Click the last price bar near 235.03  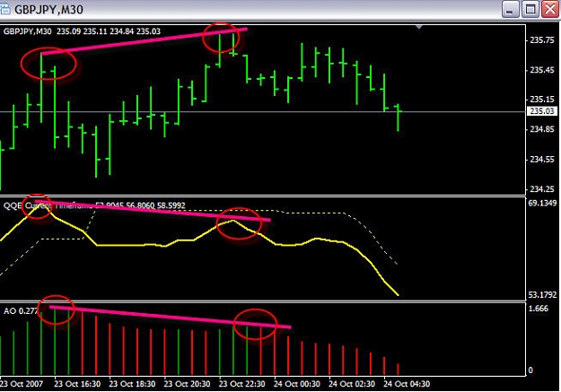click(398, 118)
